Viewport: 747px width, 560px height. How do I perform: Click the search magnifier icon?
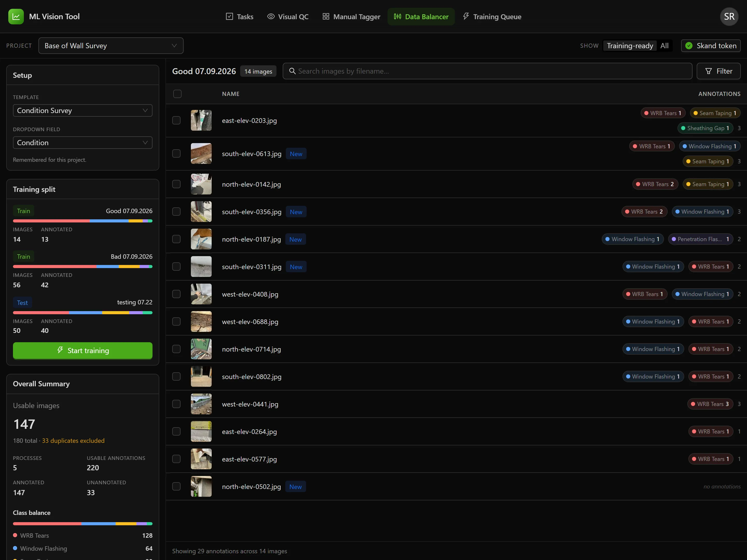(293, 71)
